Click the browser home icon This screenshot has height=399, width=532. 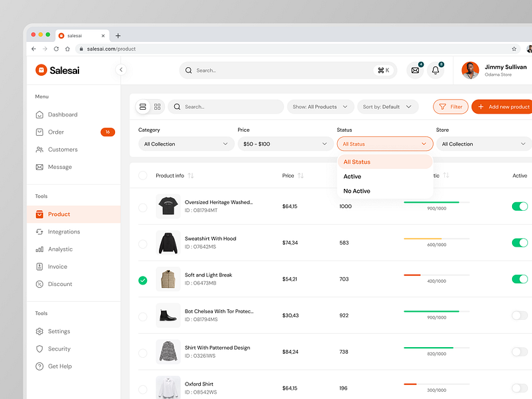67,49
